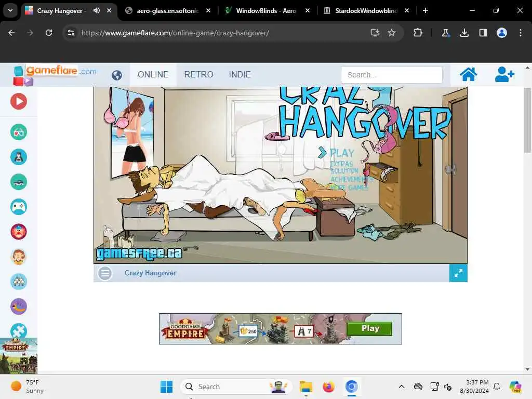Click the Empire ad thumbnail in sidebar
Image resolution: width=532 pixels, height=399 pixels.
point(19,356)
